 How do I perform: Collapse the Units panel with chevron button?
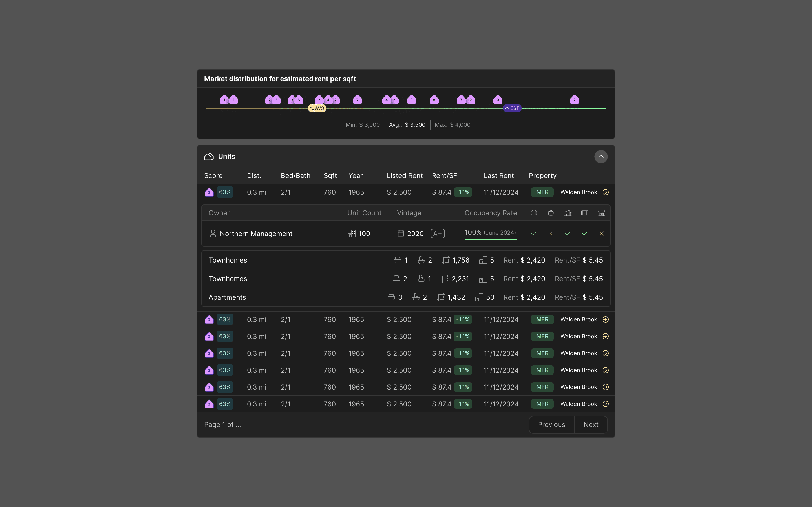pyautogui.click(x=601, y=157)
